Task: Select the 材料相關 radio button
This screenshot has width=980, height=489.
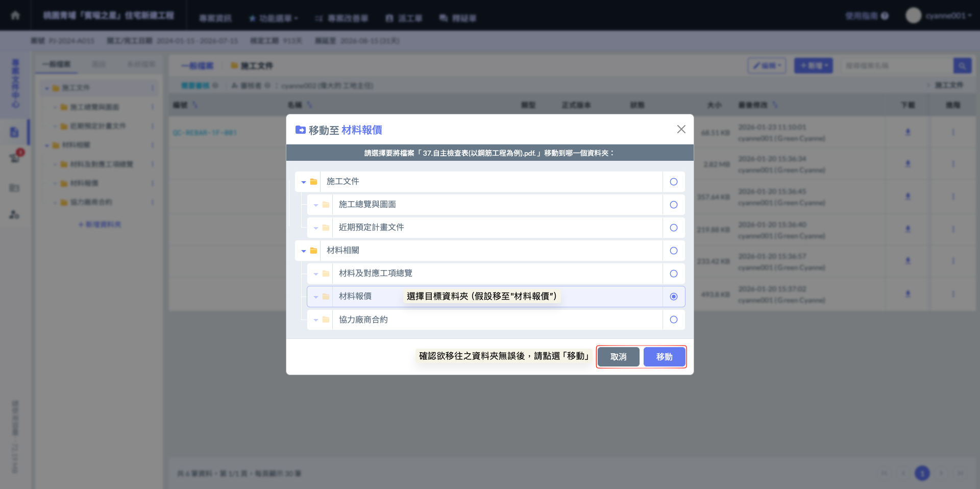Action: coord(674,251)
